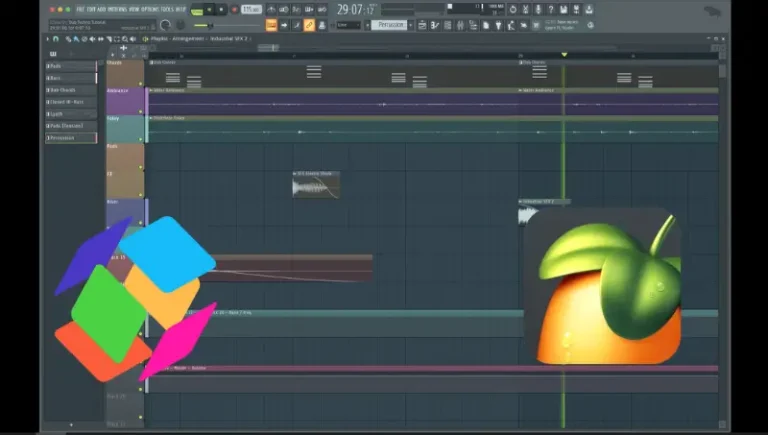Toggle the metronome icon

coord(271,9)
